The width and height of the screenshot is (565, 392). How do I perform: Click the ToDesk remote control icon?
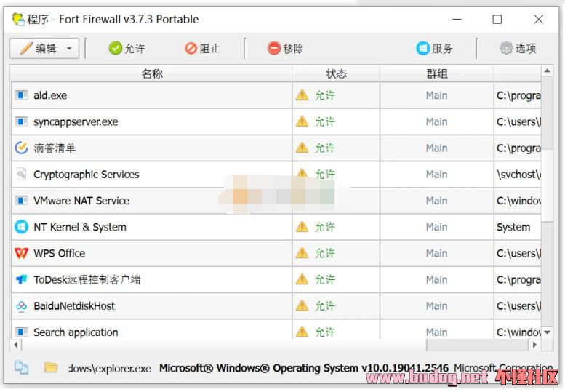coord(21,279)
